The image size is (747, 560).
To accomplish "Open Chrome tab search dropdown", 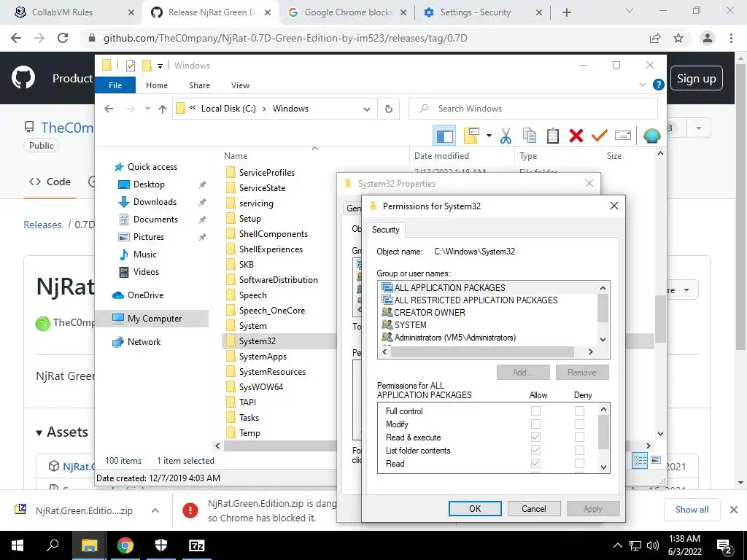I will click(630, 10).
